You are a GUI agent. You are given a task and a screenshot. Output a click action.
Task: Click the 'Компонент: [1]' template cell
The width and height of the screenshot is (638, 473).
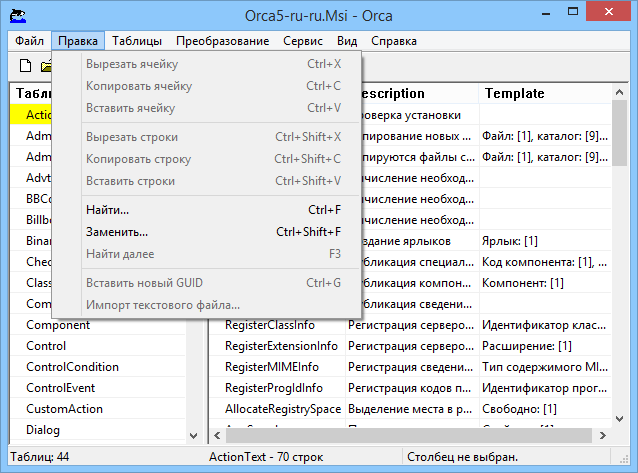click(x=545, y=283)
